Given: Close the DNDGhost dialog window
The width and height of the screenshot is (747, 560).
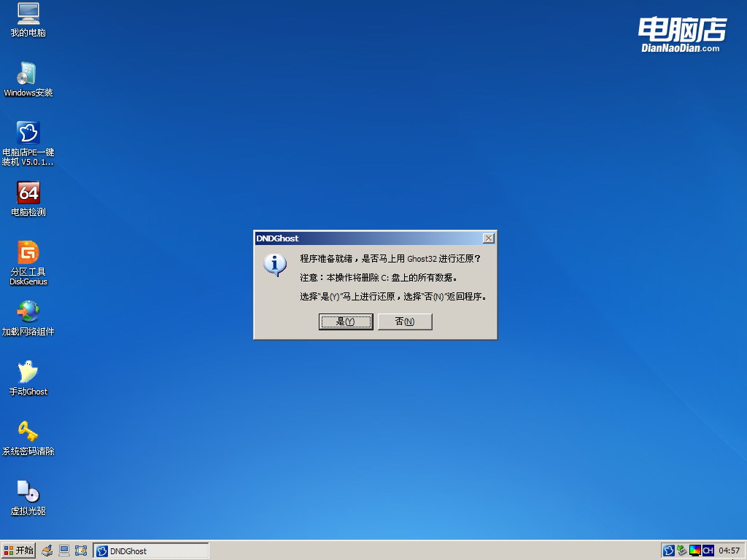Looking at the screenshot, I should [489, 238].
